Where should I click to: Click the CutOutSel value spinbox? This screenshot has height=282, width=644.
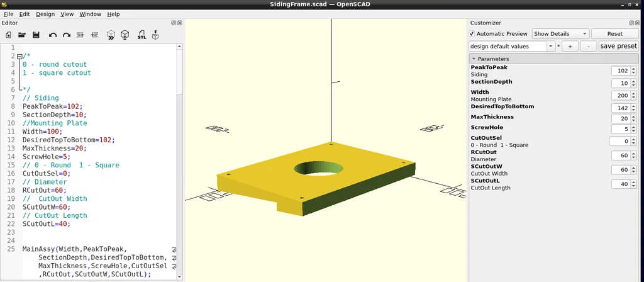[623, 142]
